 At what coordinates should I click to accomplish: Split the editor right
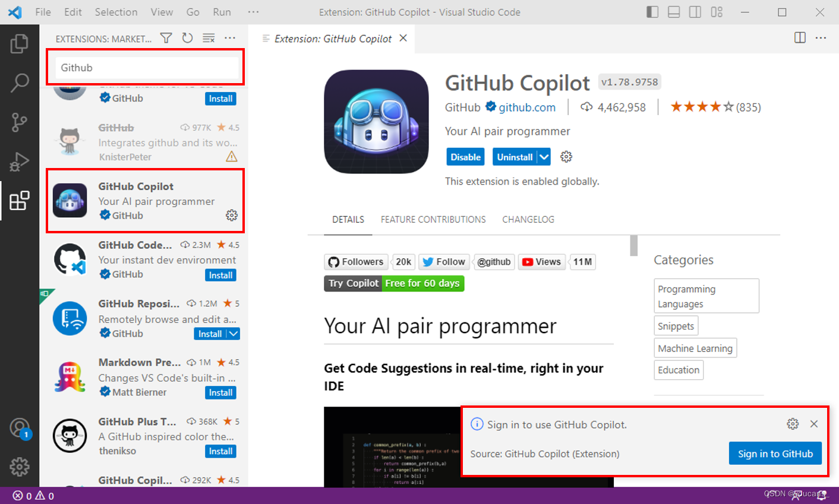click(800, 38)
